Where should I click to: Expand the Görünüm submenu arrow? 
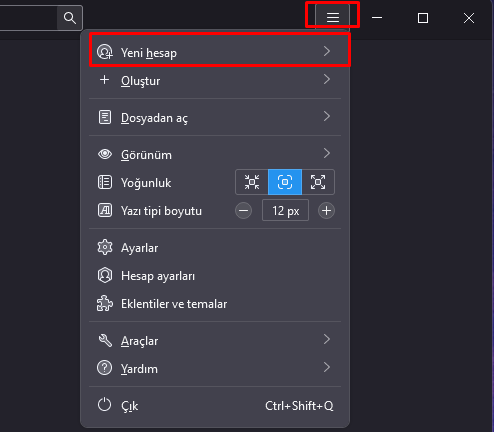(x=327, y=153)
